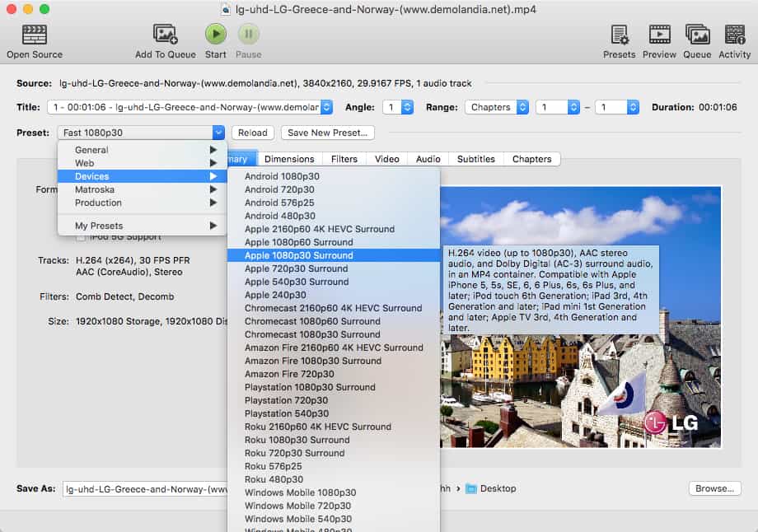The image size is (758, 532).
Task: Choose Apple 240p30 preset
Action: coord(334,295)
